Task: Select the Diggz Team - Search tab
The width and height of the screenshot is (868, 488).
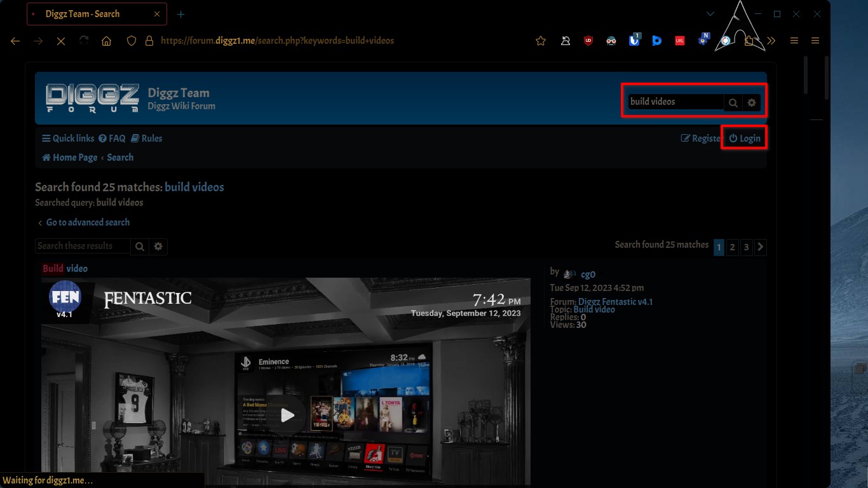Action: coord(97,14)
